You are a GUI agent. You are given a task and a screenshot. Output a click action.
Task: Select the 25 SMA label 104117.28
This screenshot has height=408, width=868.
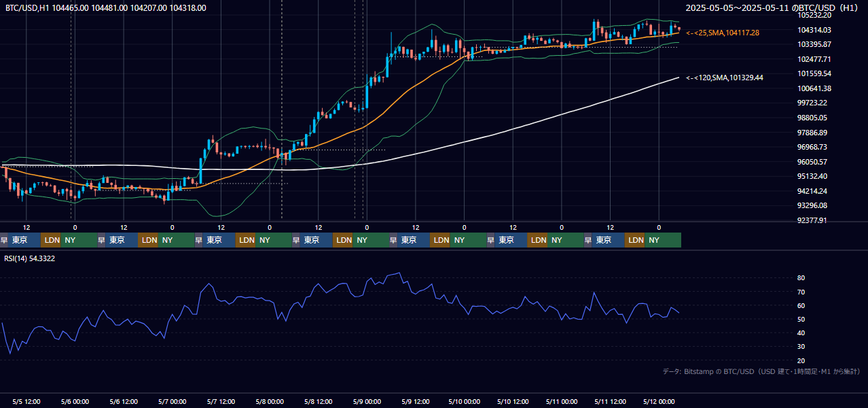723,33
